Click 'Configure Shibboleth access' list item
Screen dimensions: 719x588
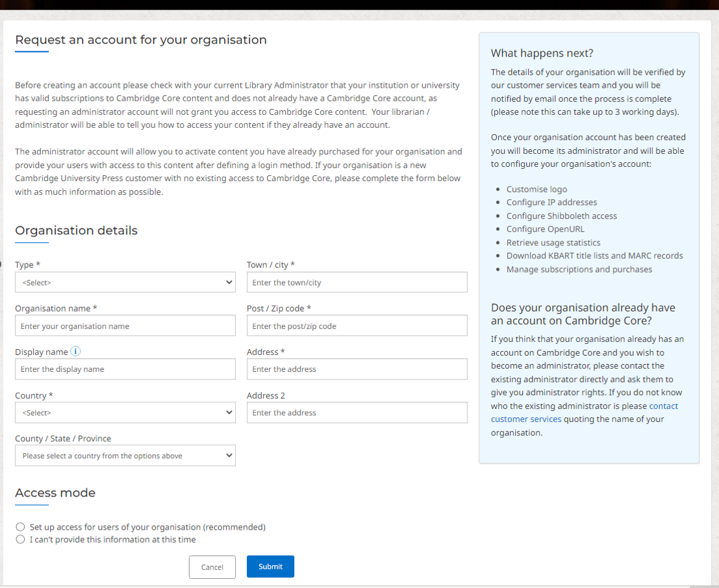[562, 216]
